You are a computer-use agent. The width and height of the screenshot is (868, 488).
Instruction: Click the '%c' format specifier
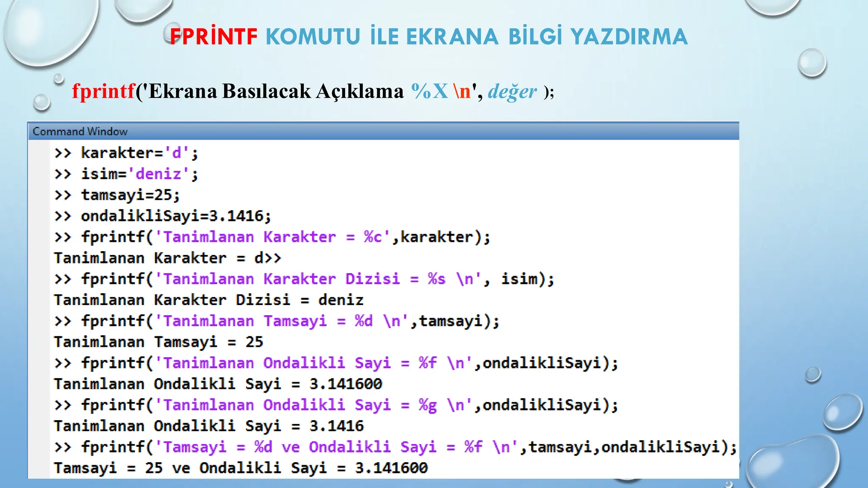[x=373, y=237]
